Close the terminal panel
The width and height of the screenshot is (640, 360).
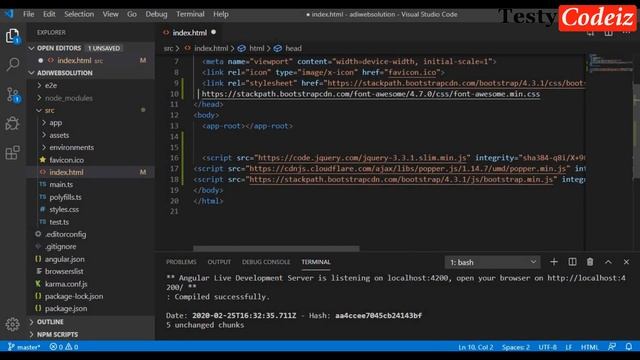click(626, 262)
